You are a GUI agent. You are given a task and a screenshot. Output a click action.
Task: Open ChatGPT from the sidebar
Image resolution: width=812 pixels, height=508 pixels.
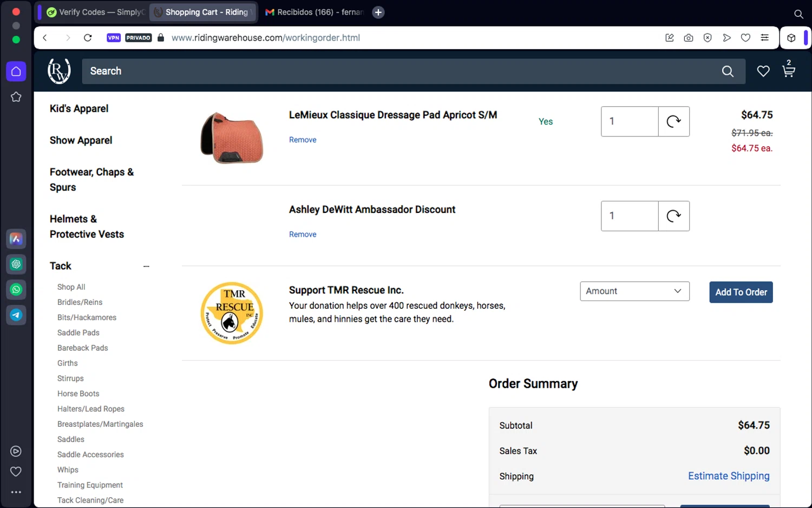coord(16,264)
